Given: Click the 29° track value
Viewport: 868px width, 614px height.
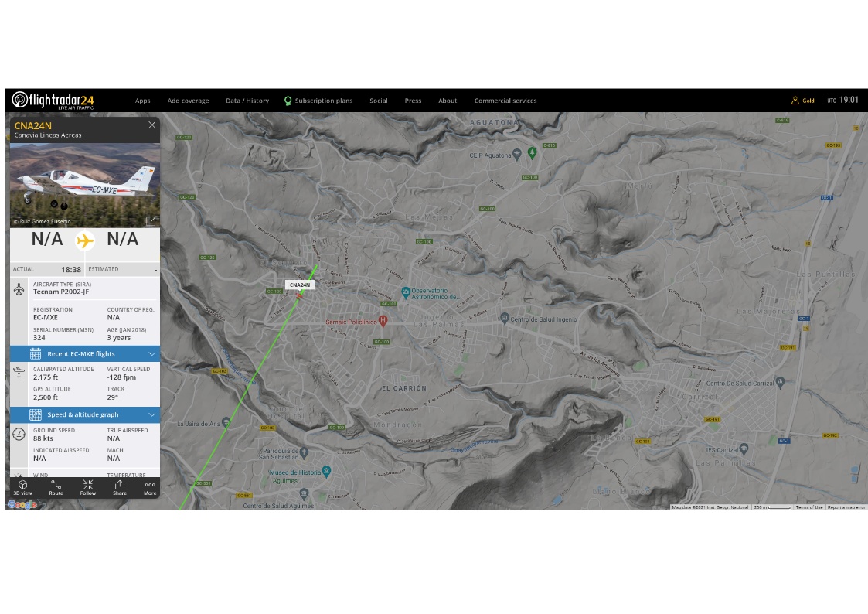Looking at the screenshot, I should click(112, 397).
